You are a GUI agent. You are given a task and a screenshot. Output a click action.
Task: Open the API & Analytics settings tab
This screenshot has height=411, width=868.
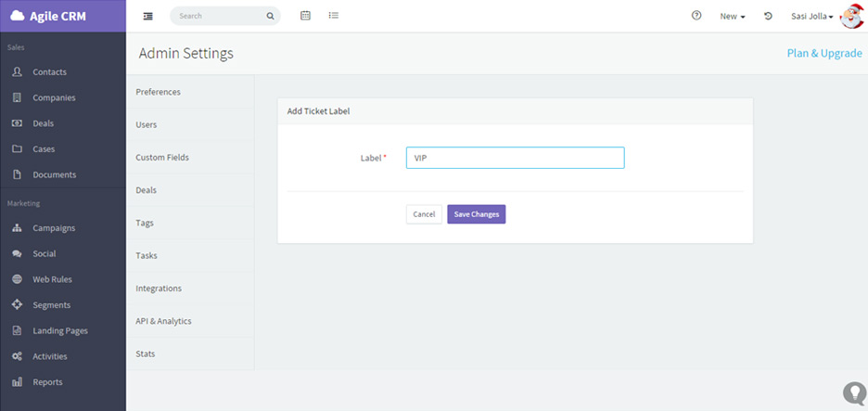coord(190,321)
